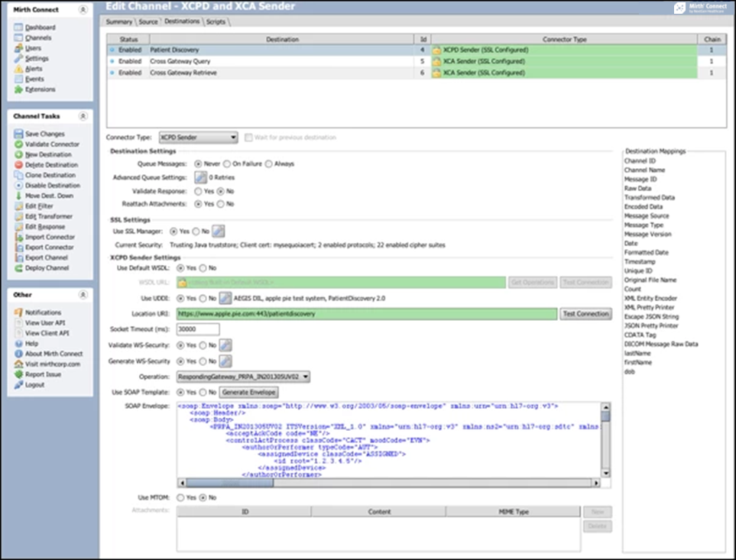Click SSL Manager settings wrench icon
The image size is (736, 560).
tap(218, 231)
